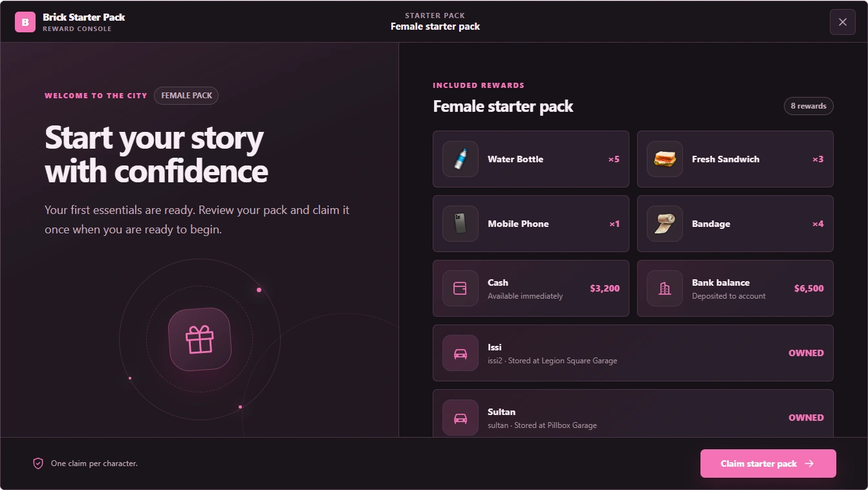This screenshot has width=868, height=490.
Task: Click the Bank balance building icon
Action: (665, 288)
